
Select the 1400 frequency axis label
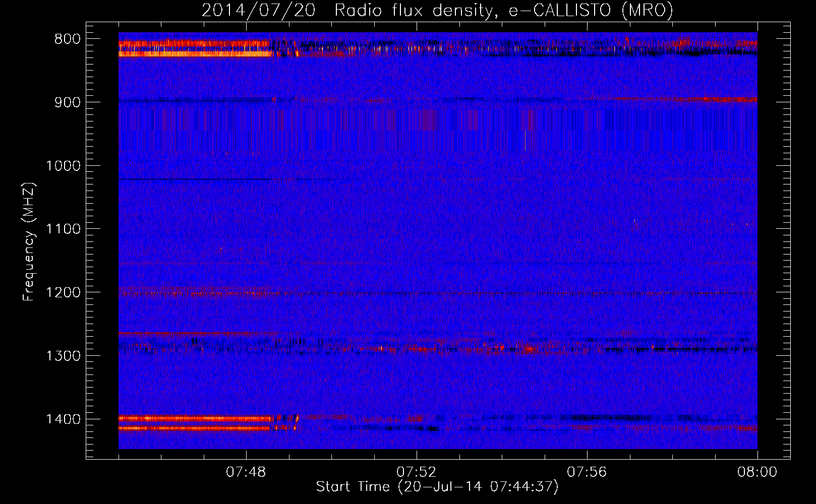pos(63,419)
